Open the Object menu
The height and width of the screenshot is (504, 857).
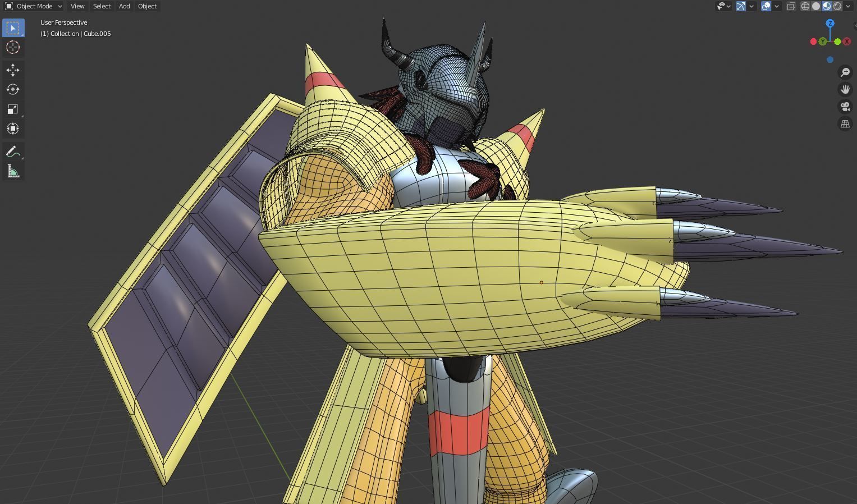tap(147, 6)
